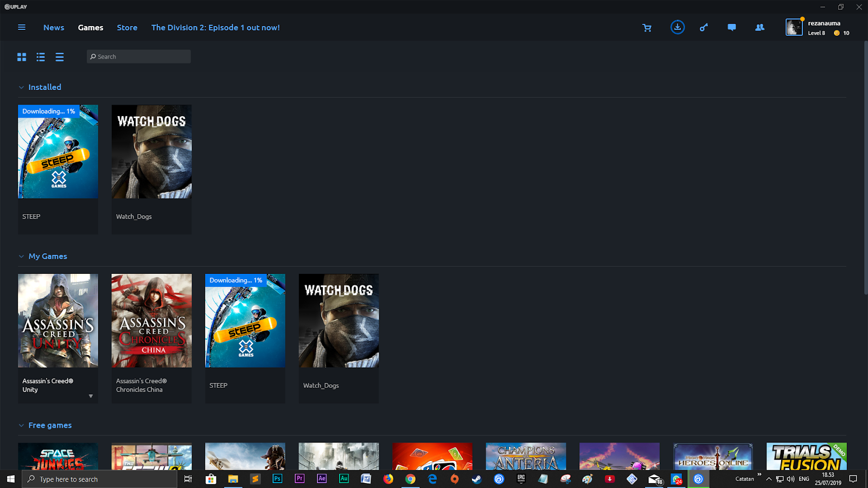Switch to grid view layout
The image size is (868, 488).
pyautogui.click(x=22, y=56)
